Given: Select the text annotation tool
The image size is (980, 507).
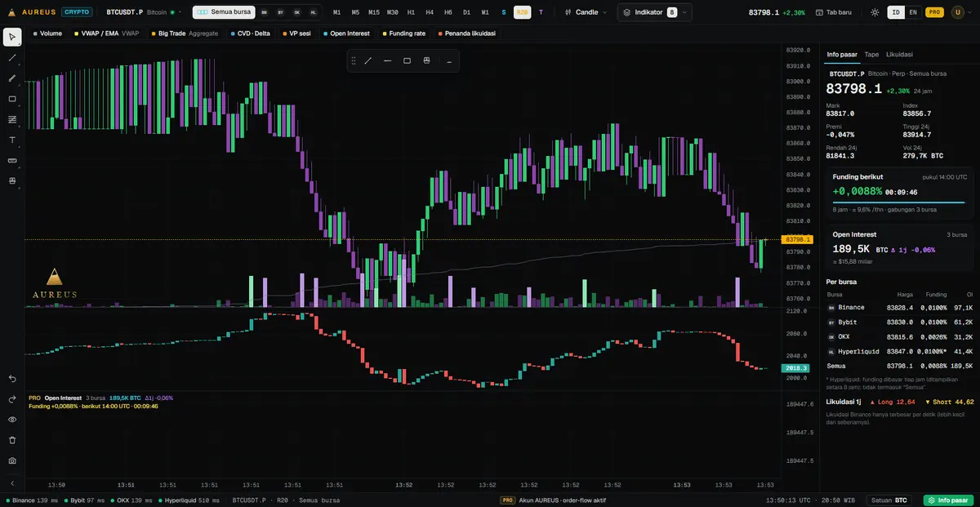Looking at the screenshot, I should (12, 140).
